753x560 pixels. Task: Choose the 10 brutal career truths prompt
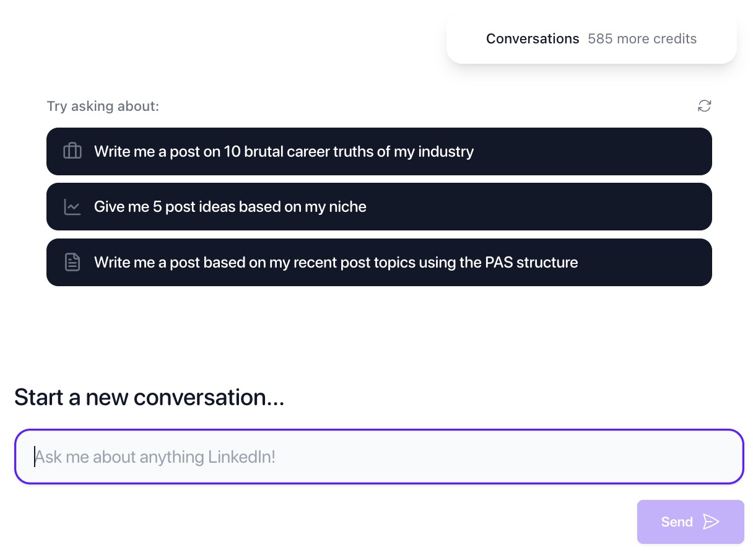pyautogui.click(x=284, y=152)
